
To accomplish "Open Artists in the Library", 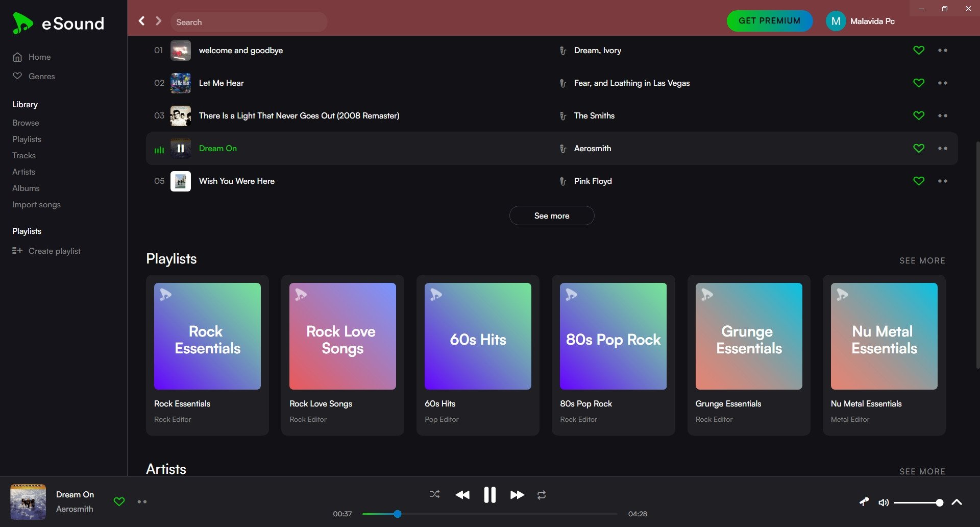I will (23, 172).
